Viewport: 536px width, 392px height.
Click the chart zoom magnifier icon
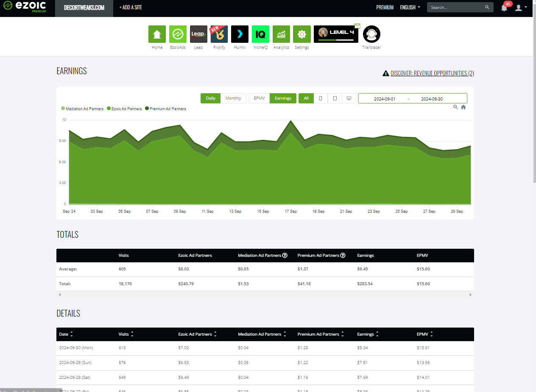(x=455, y=107)
